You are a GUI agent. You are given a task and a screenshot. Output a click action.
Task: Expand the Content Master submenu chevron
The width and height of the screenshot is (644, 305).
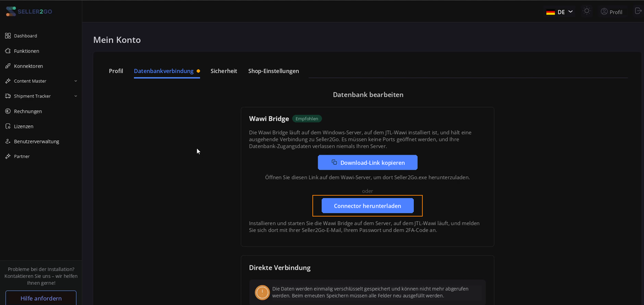pos(75,81)
